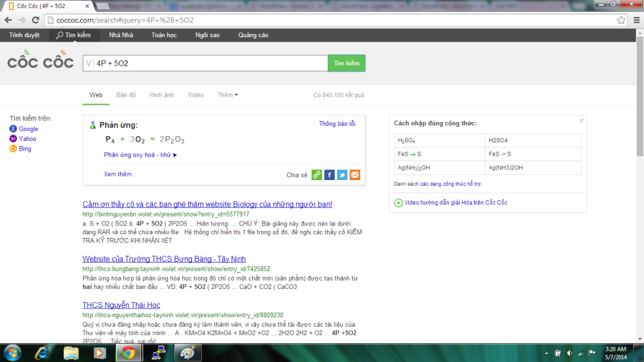The image size is (644, 362).
Task: Switch to the Bản đồ tab
Action: (x=126, y=95)
